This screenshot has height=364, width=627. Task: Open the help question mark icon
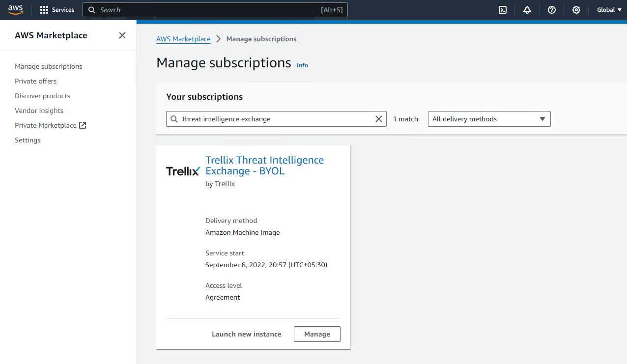[552, 10]
